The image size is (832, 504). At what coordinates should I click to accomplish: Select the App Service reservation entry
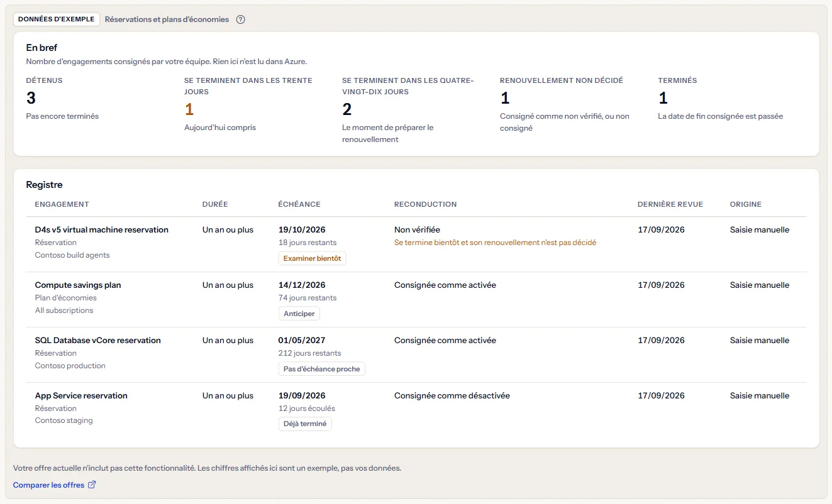[81, 396]
